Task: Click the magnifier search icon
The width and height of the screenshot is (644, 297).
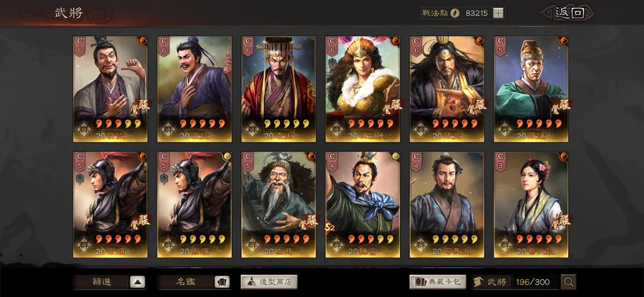Action: click(x=569, y=282)
